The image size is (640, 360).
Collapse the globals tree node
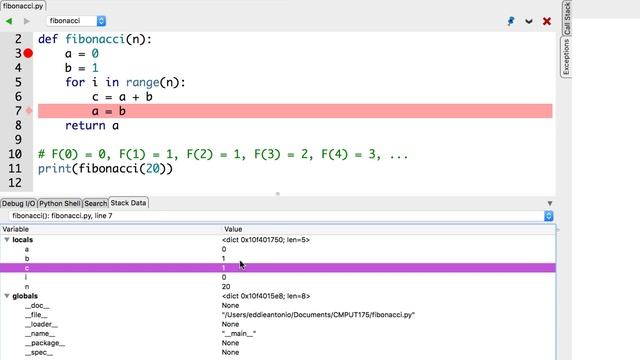[7, 296]
